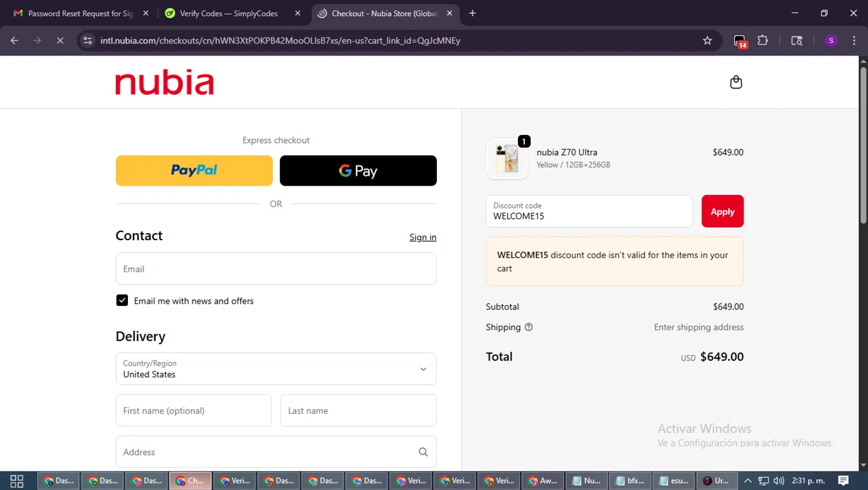Viewport: 868px width, 490px height.
Task: Click the Total amount '$649.00'
Action: [x=722, y=357]
